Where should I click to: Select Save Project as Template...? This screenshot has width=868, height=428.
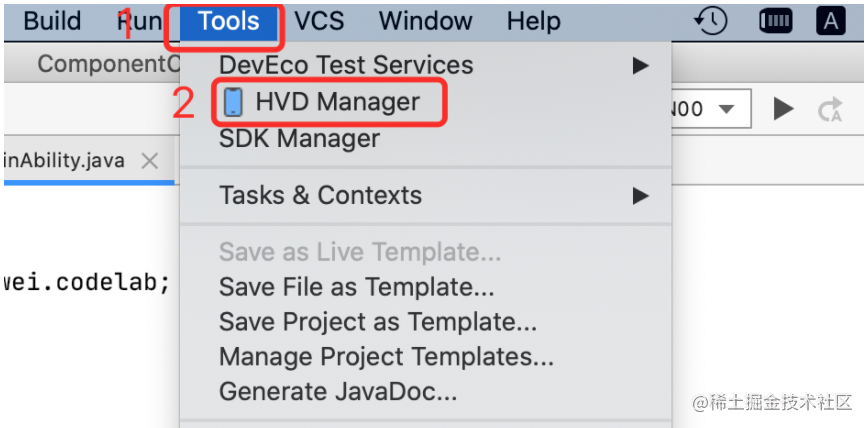pyautogui.click(x=378, y=323)
